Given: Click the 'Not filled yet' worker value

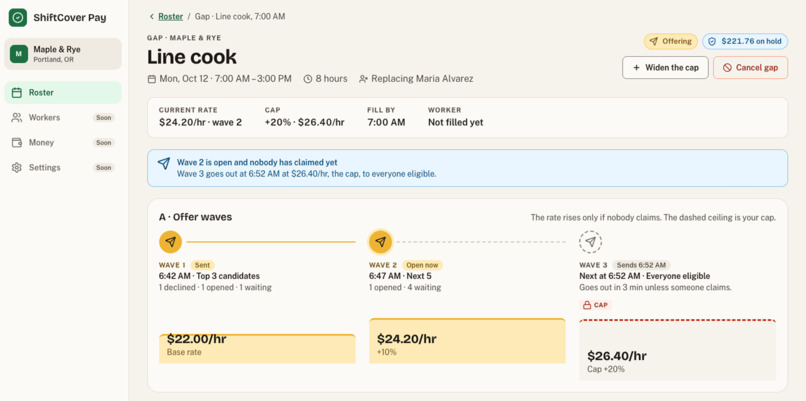Looking at the screenshot, I should coord(455,122).
